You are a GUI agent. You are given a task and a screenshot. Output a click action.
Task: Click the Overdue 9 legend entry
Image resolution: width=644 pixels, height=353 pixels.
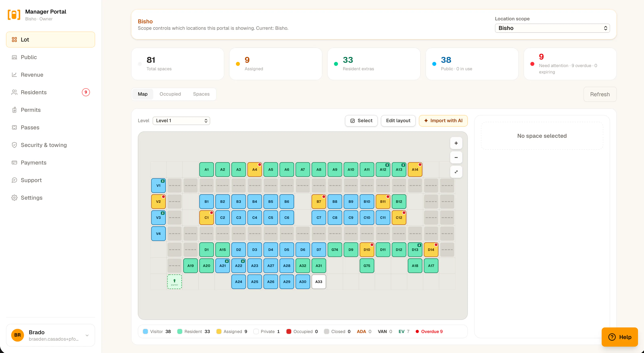pos(429,331)
